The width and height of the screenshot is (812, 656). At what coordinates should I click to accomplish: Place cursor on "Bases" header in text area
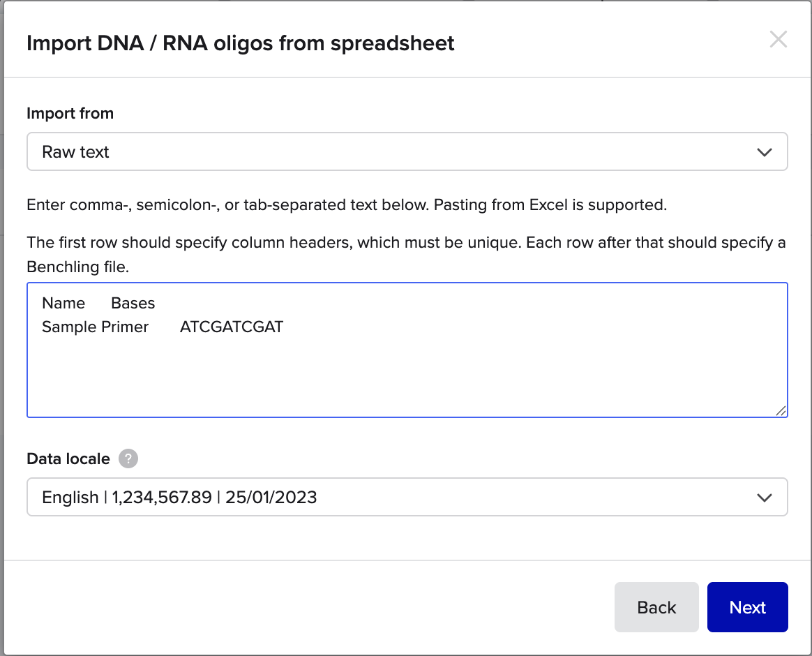coord(133,303)
